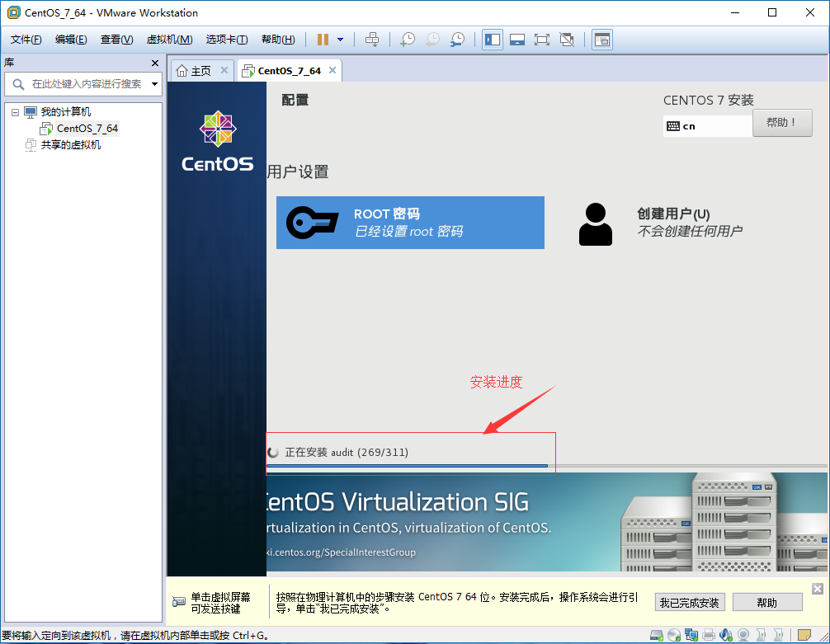830x644 pixels.
Task: Toggle the thumbnail bar view
Action: [x=517, y=40]
